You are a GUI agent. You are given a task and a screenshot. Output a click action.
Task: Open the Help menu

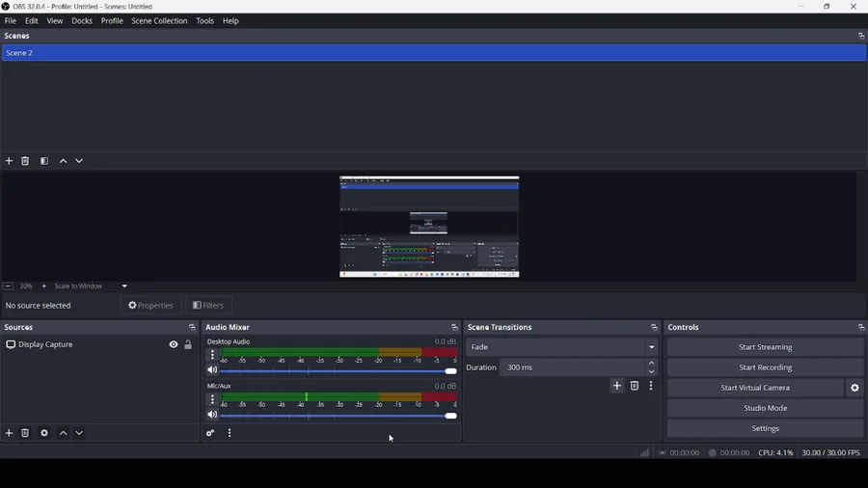231,21
